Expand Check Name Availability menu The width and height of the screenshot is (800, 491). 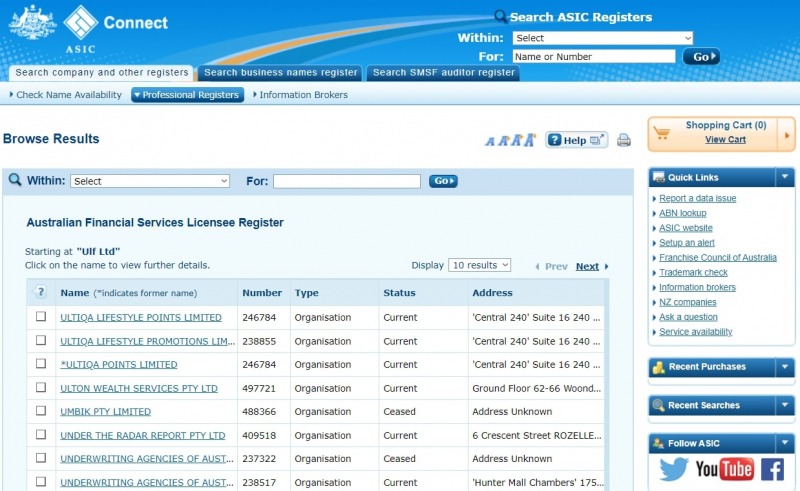(66, 95)
